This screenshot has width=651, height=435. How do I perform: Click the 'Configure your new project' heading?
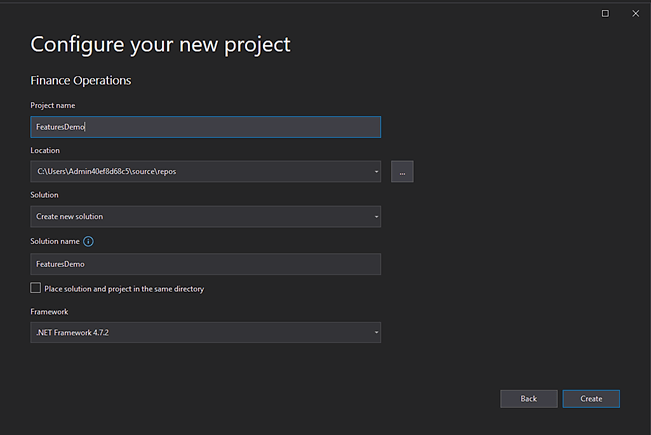[160, 45]
